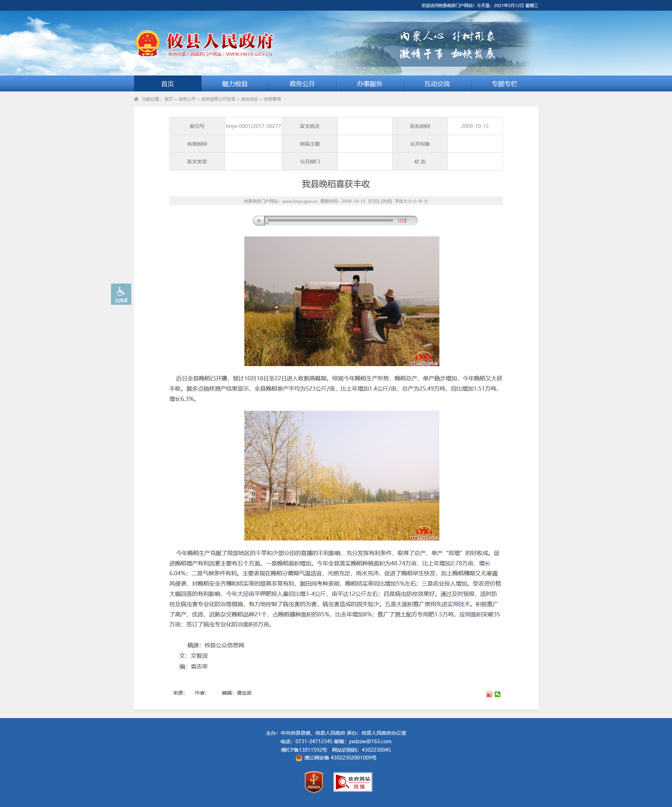Viewport: 672px width, 807px height.
Task: Go to 互动交流 in the navigation bar
Action: pos(437,84)
